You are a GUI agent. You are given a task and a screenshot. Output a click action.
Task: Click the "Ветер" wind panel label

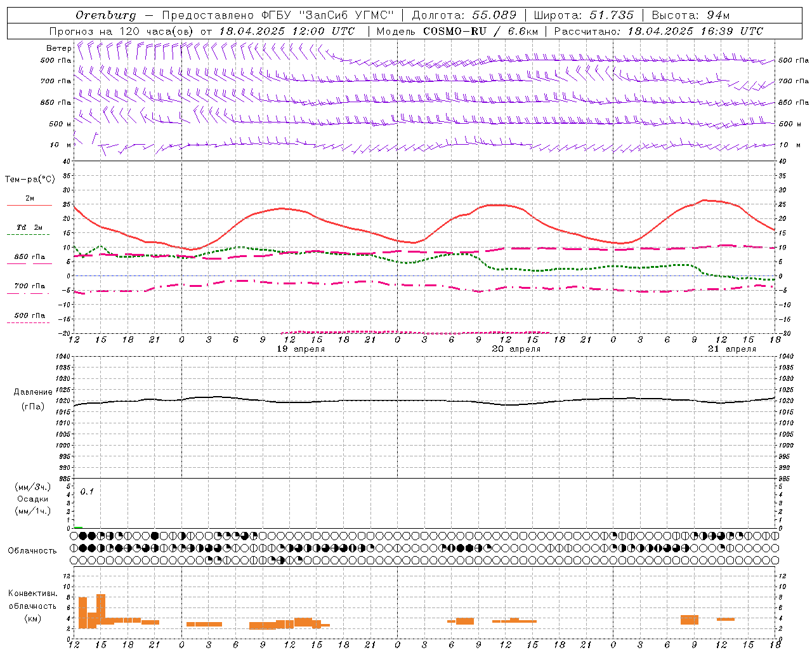(x=58, y=48)
